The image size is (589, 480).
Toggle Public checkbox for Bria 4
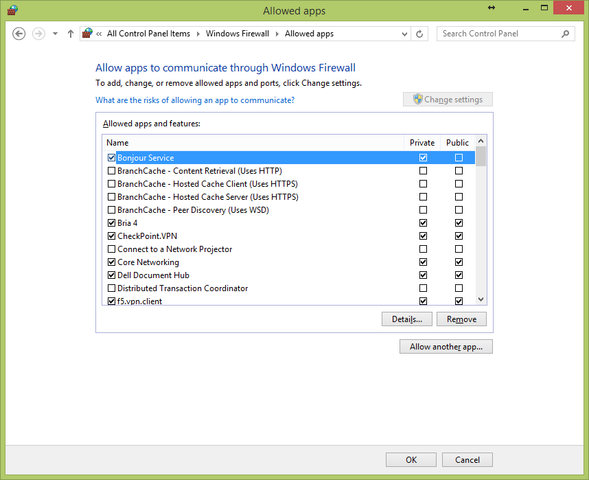459,223
